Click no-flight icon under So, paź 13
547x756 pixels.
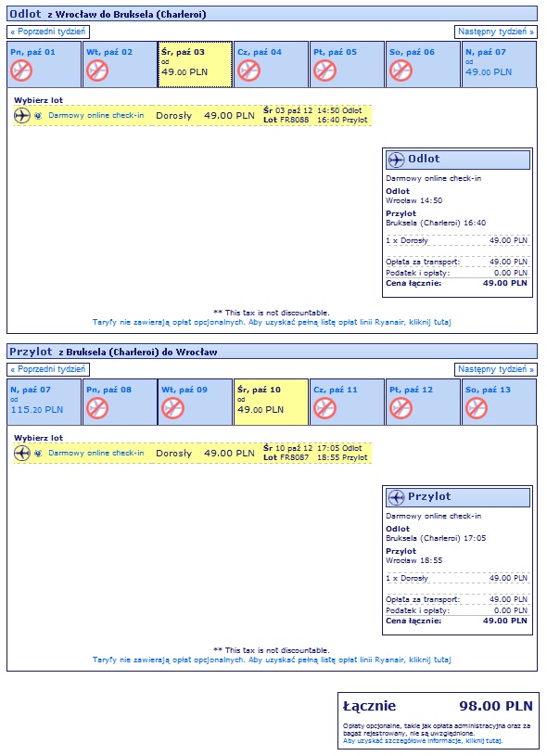[477, 408]
